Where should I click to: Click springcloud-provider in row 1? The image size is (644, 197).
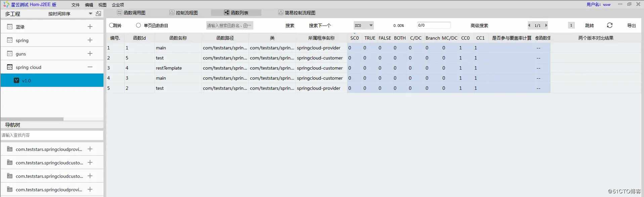pyautogui.click(x=318, y=48)
